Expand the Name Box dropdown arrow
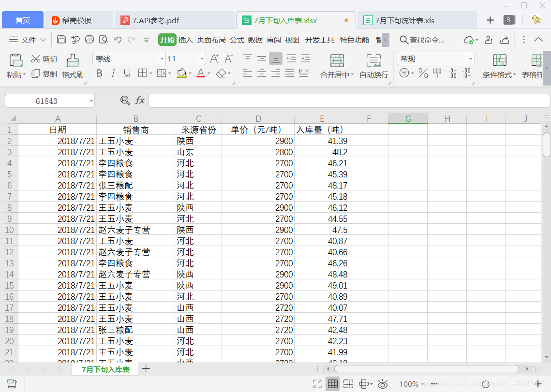Image resolution: width=551 pixels, height=392 pixels. click(91, 101)
